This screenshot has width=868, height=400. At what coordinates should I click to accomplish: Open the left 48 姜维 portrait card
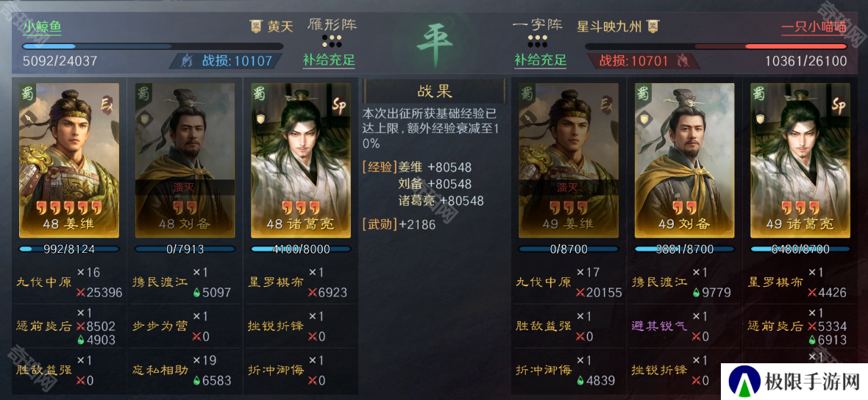coord(69,160)
